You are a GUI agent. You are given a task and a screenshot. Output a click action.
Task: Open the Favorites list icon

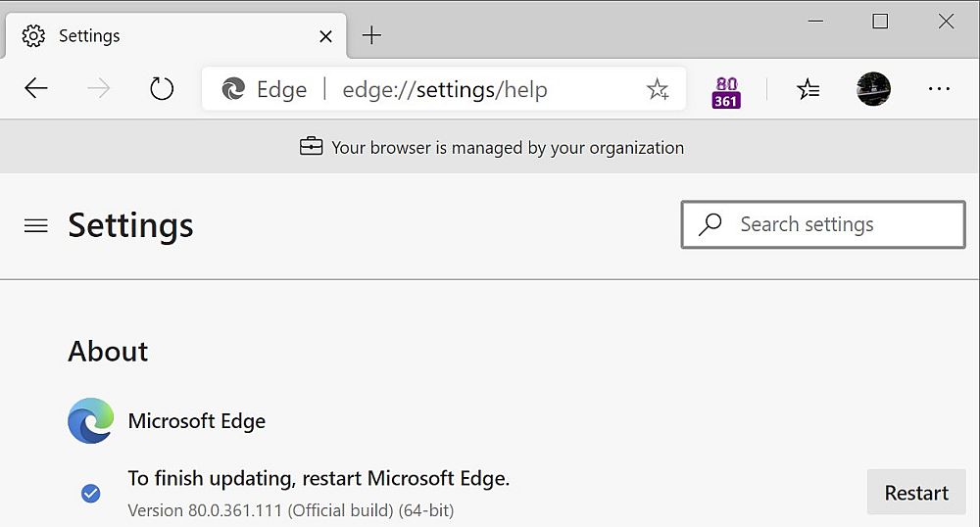point(808,90)
